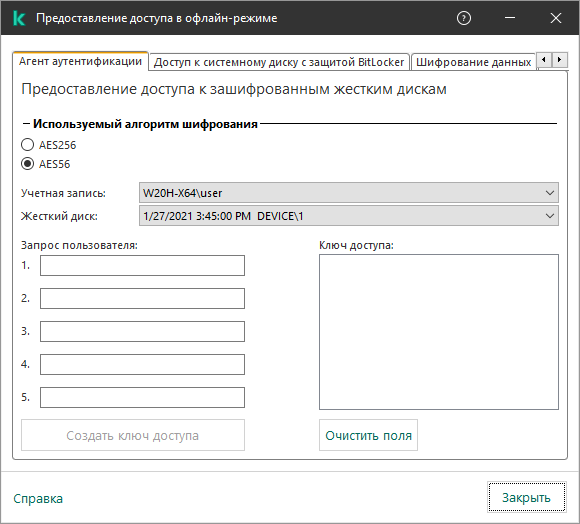The width and height of the screenshot is (580, 524).
Task: Click the Закрыть button
Action: click(x=526, y=498)
